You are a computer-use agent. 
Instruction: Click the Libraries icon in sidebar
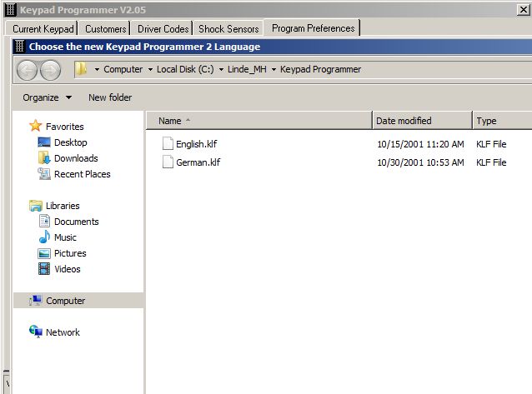tap(36, 206)
